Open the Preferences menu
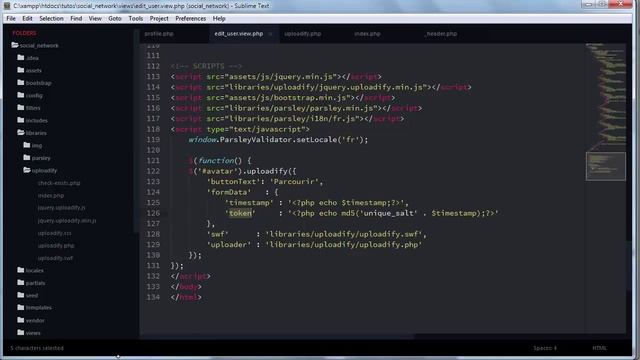Viewport: 640px width, 360px height. click(191, 18)
